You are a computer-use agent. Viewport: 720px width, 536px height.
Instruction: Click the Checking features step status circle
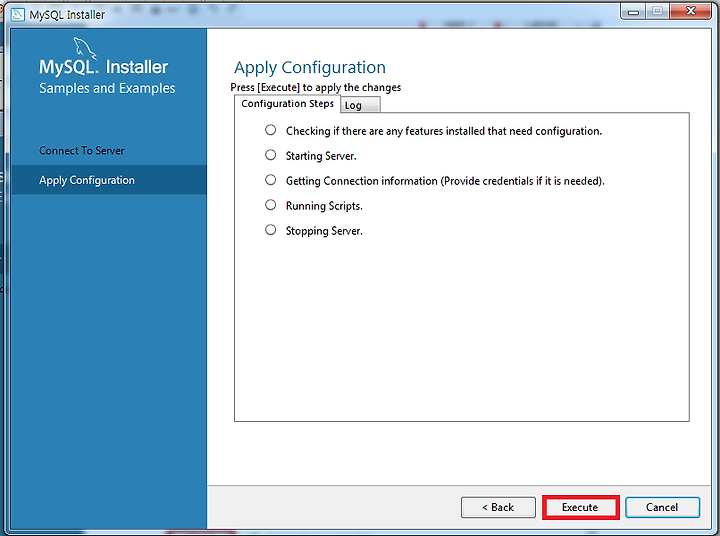tap(270, 130)
